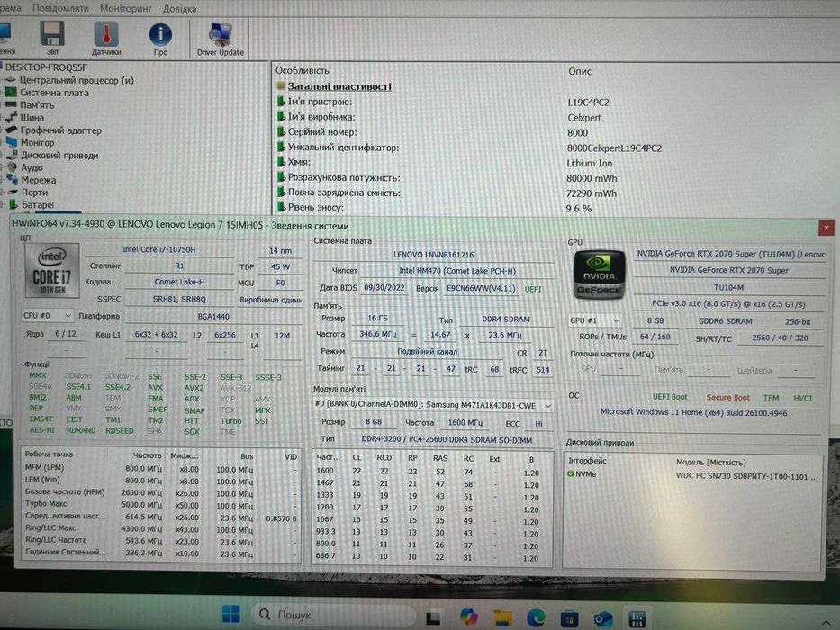Click Comet Lake-H codename field

[x=179, y=282]
